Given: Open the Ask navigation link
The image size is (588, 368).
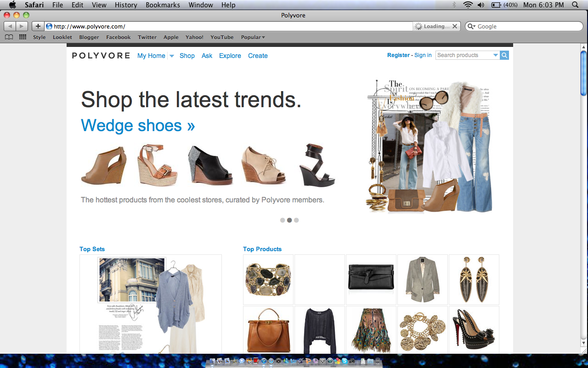Looking at the screenshot, I should (x=207, y=56).
